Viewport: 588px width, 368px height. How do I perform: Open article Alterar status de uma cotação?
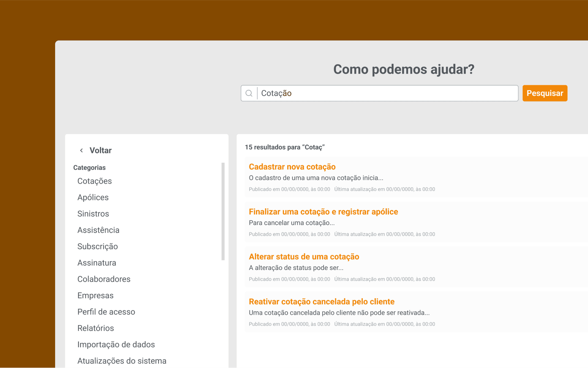point(304,257)
